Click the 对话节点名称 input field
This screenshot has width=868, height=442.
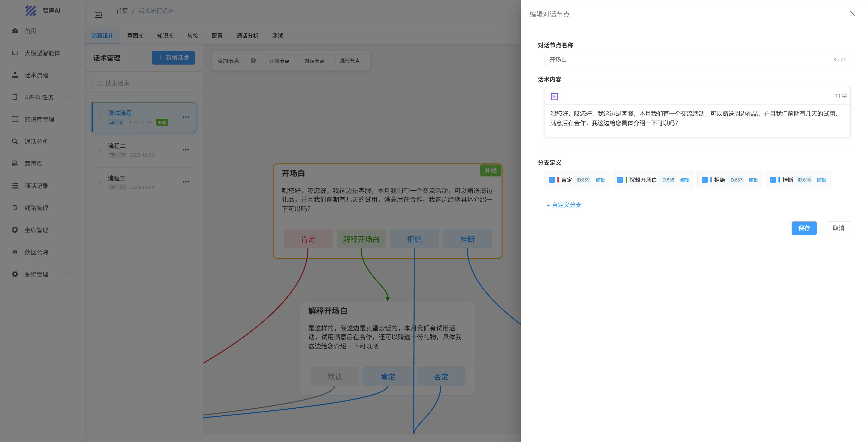pos(687,60)
